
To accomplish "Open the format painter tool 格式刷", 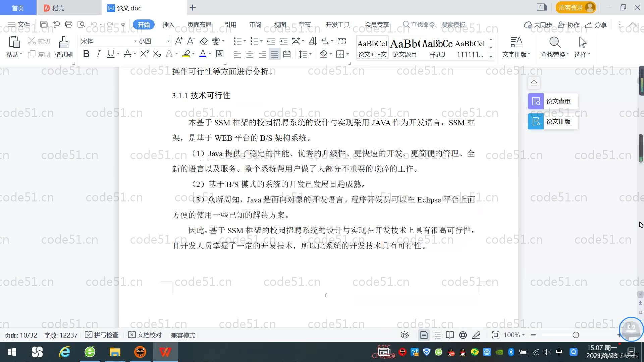I will pos(63,46).
